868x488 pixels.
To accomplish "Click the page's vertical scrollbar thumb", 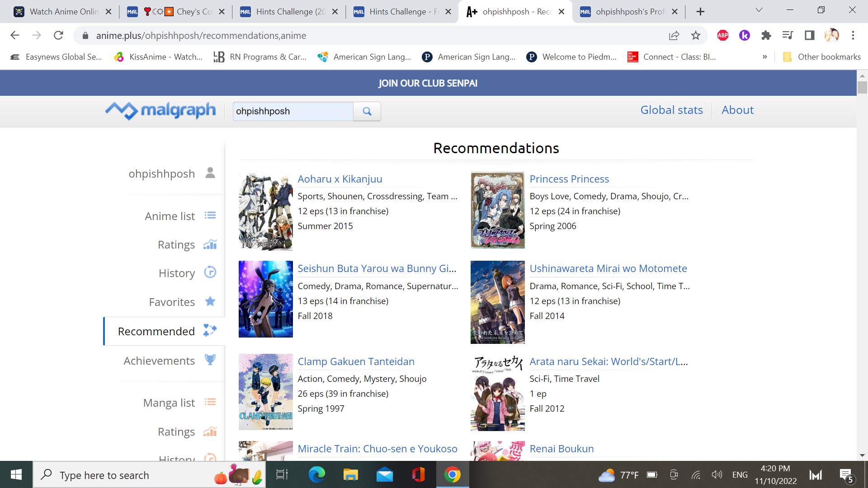I will click(862, 87).
